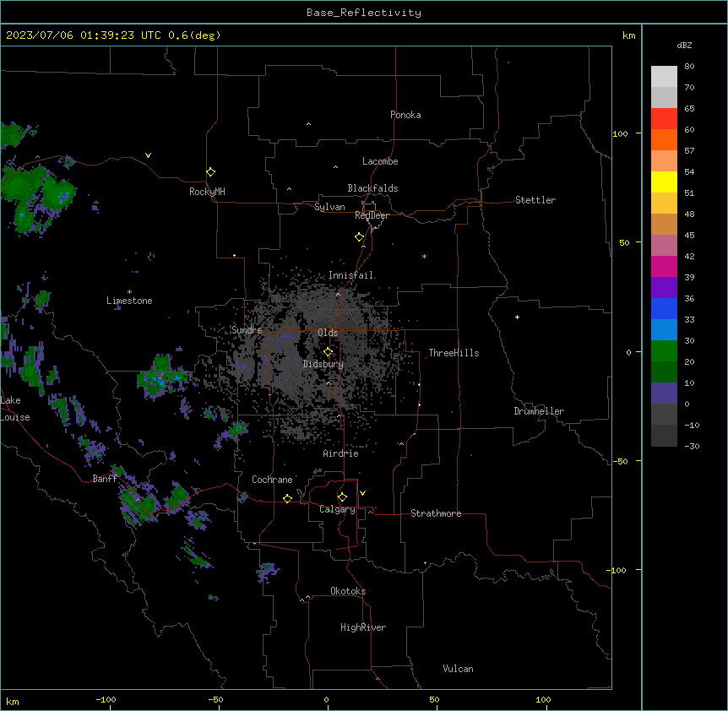Click the yellow V marker northwest of RockyMH
Screen dimensions: 728x711
148,155
